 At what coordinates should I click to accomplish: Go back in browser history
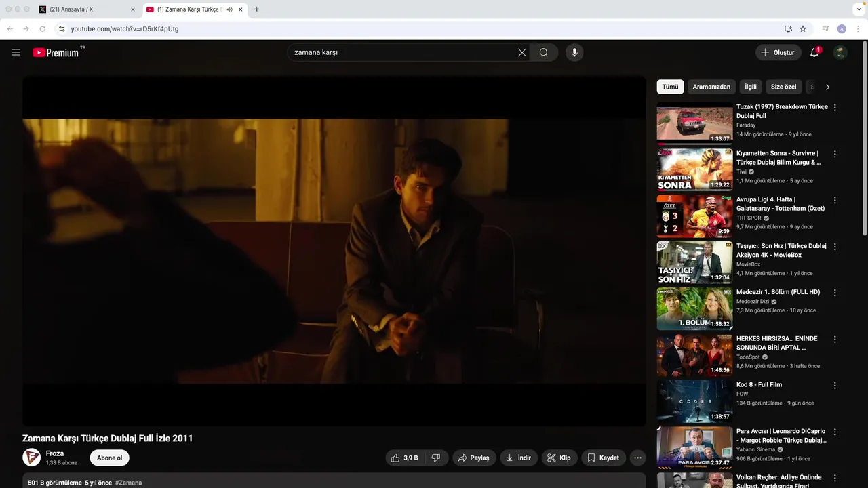pyautogui.click(x=10, y=28)
